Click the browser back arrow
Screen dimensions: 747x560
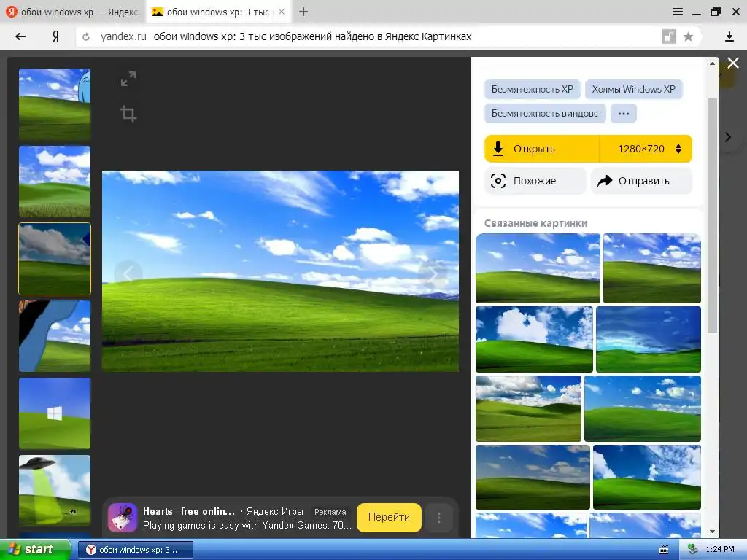click(20, 36)
